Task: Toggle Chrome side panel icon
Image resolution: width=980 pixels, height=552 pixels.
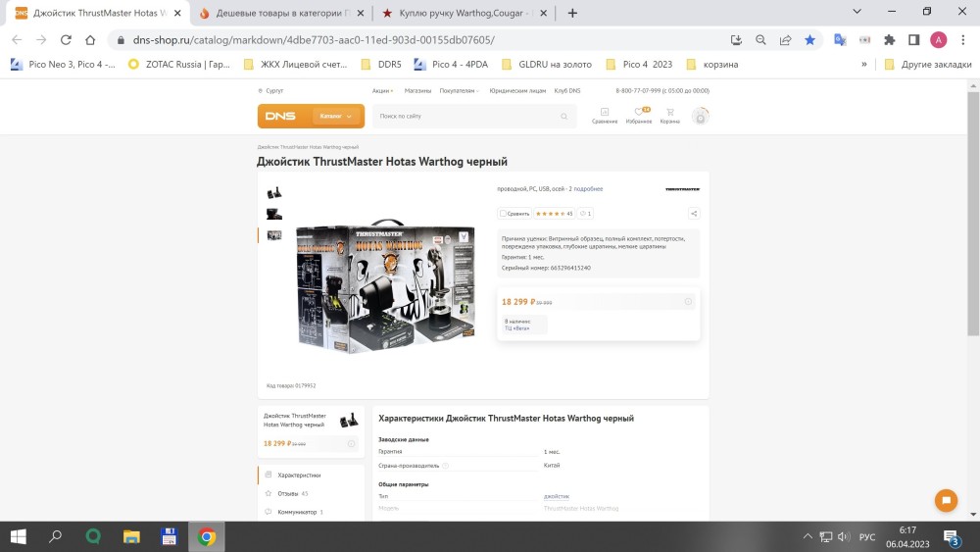Action: point(913,40)
